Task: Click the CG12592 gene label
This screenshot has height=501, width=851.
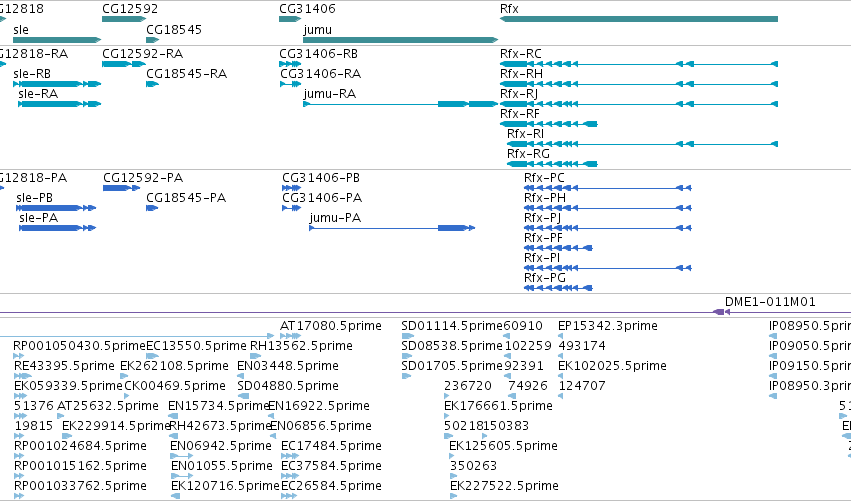Action: point(130,9)
